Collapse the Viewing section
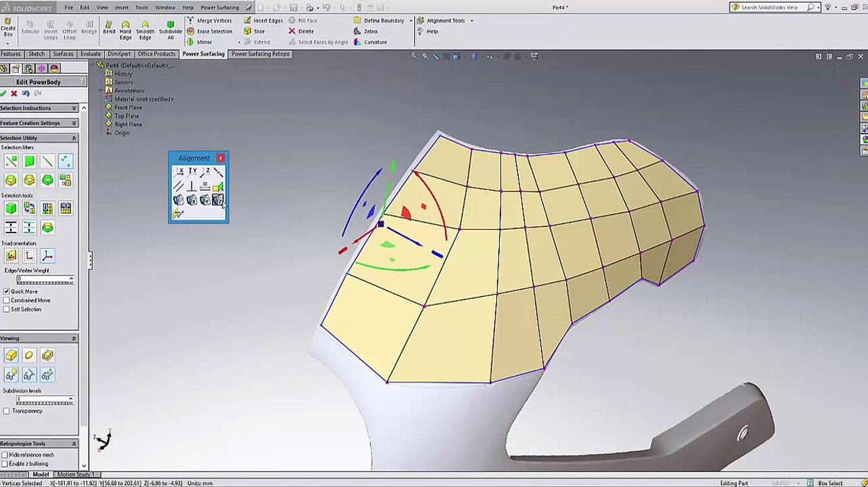The image size is (868, 487). click(x=74, y=338)
